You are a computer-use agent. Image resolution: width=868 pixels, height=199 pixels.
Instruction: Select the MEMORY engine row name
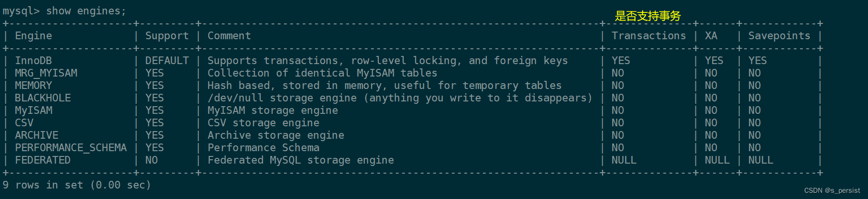[33, 86]
